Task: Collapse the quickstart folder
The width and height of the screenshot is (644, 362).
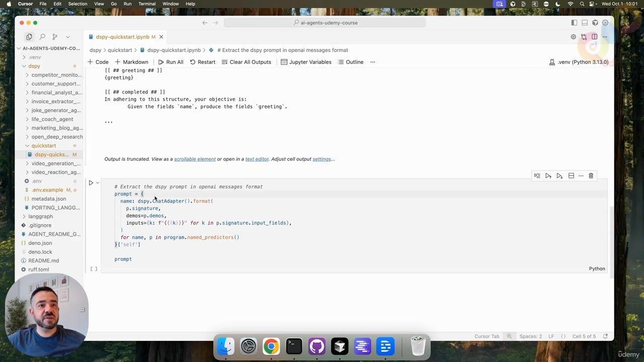Action: pyautogui.click(x=48, y=146)
